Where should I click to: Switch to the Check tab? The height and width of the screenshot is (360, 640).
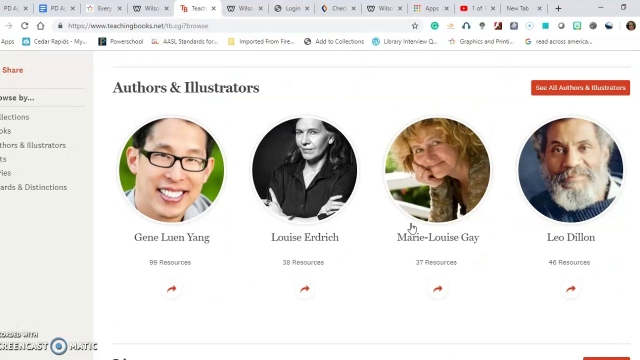[338, 8]
